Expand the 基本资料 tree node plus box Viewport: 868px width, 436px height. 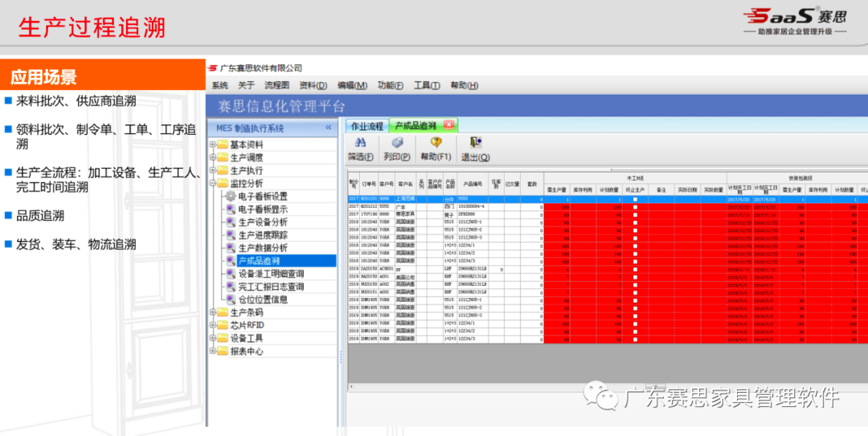(212, 145)
